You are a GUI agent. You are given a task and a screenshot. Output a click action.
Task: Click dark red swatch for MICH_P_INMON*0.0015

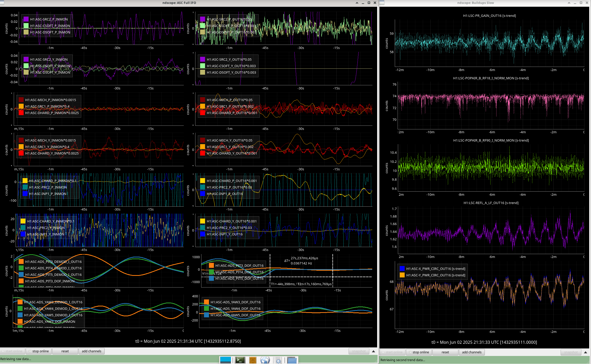pos(21,100)
